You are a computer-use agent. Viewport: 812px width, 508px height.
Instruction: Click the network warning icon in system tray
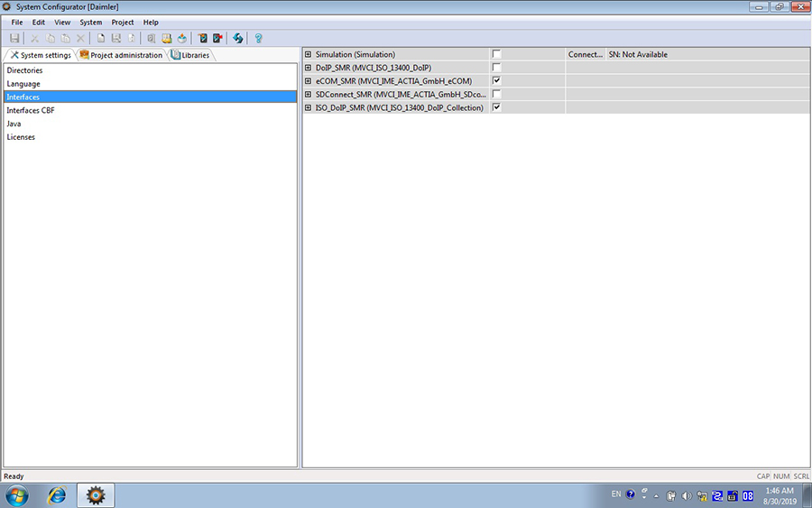click(x=702, y=495)
